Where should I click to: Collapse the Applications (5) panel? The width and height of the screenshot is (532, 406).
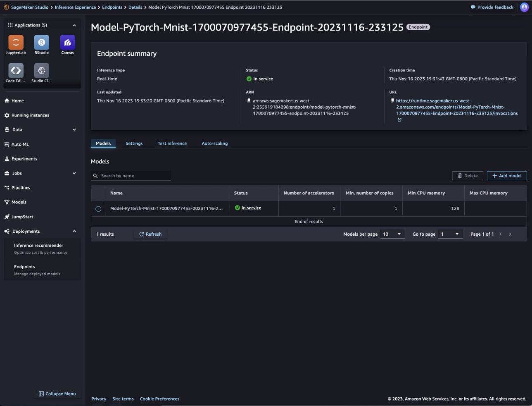click(x=74, y=25)
